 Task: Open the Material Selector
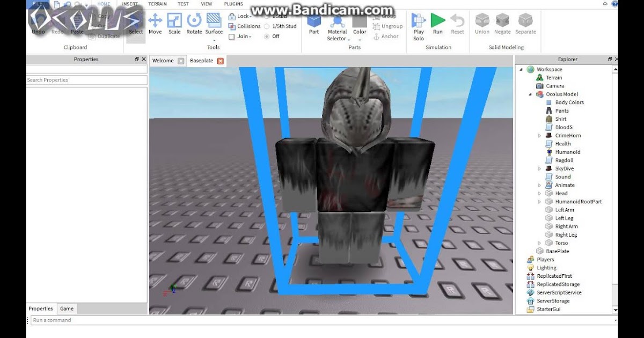coord(337,28)
